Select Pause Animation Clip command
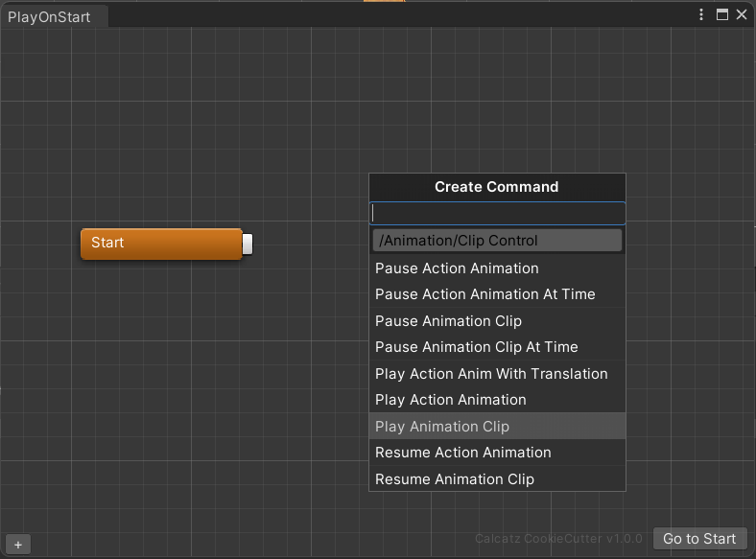This screenshot has height=559, width=756. pos(497,321)
